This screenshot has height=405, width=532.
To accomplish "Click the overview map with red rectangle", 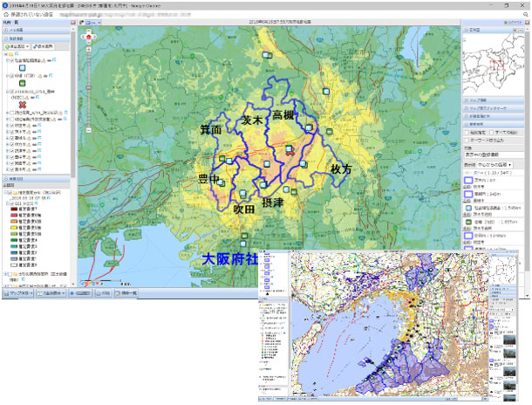I will coord(494,65).
